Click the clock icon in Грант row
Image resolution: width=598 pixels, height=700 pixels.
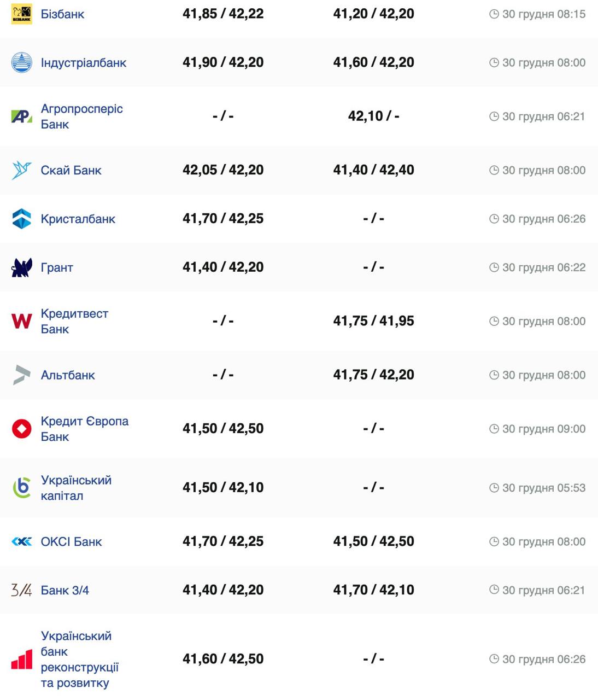point(494,267)
